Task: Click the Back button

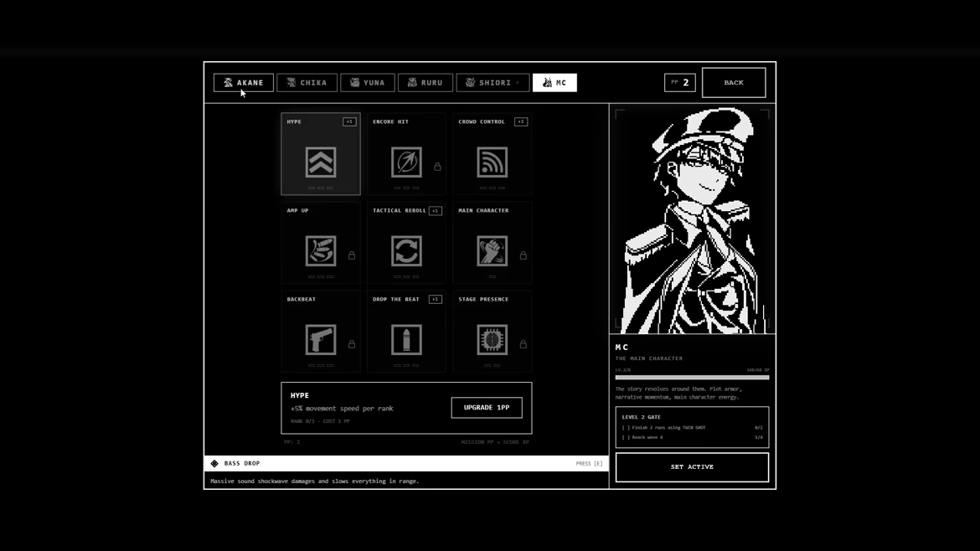Action: click(734, 82)
